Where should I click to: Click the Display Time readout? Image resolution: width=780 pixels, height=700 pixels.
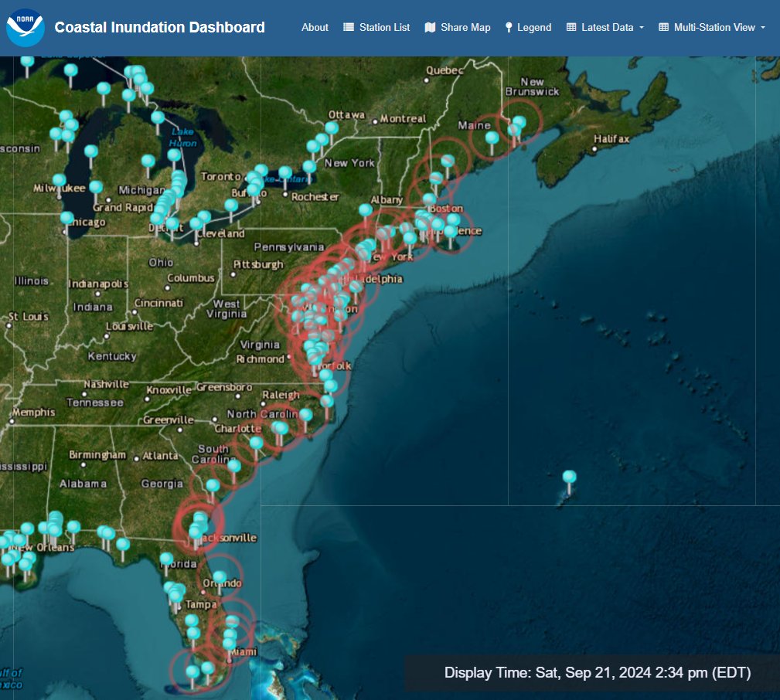click(598, 673)
